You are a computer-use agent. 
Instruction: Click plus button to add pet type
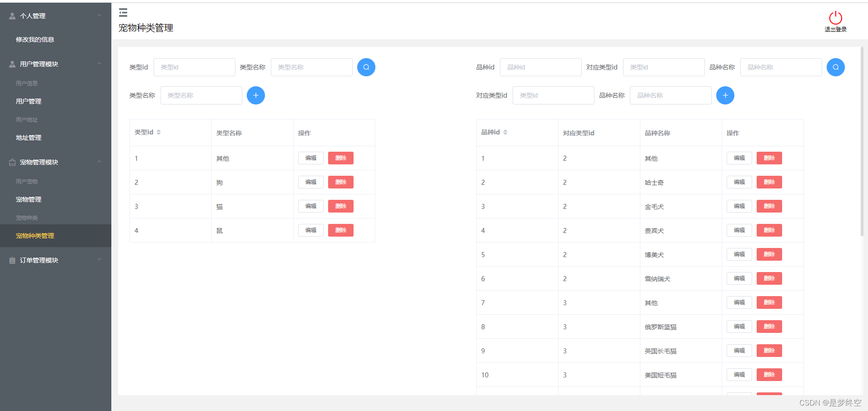coord(256,95)
